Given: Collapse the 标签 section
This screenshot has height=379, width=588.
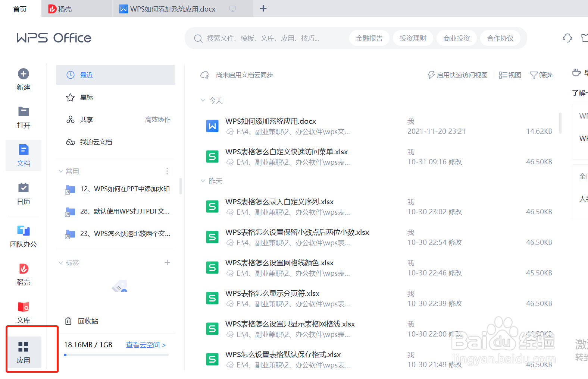Looking at the screenshot, I should coord(60,263).
